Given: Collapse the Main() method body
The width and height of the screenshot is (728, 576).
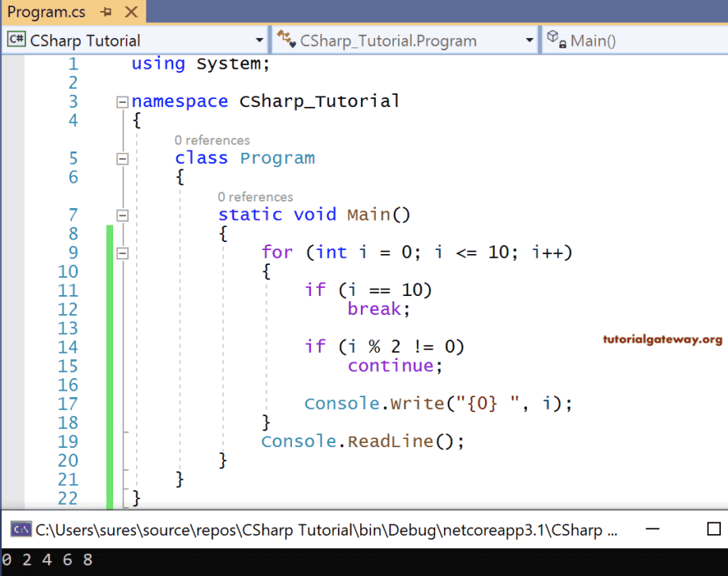Looking at the screenshot, I should pyautogui.click(x=123, y=214).
